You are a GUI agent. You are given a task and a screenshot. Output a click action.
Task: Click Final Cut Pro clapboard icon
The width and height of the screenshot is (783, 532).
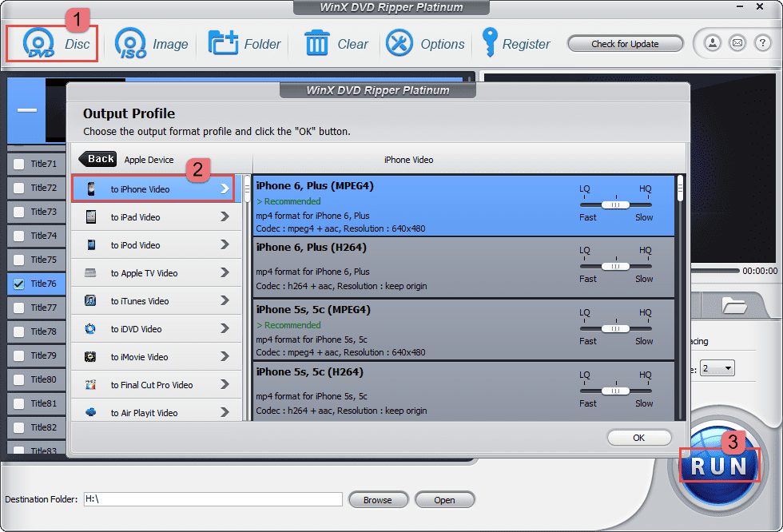point(90,384)
